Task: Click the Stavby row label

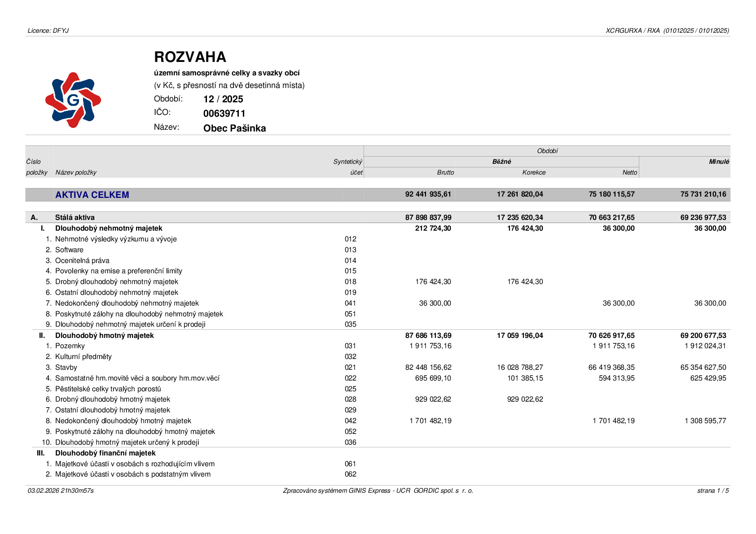Action: 66,368
